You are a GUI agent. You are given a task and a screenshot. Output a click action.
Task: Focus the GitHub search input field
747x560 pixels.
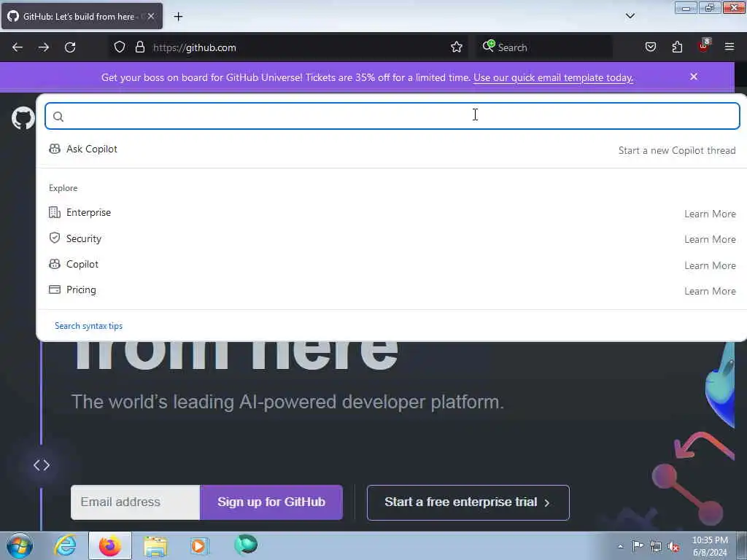(x=392, y=116)
